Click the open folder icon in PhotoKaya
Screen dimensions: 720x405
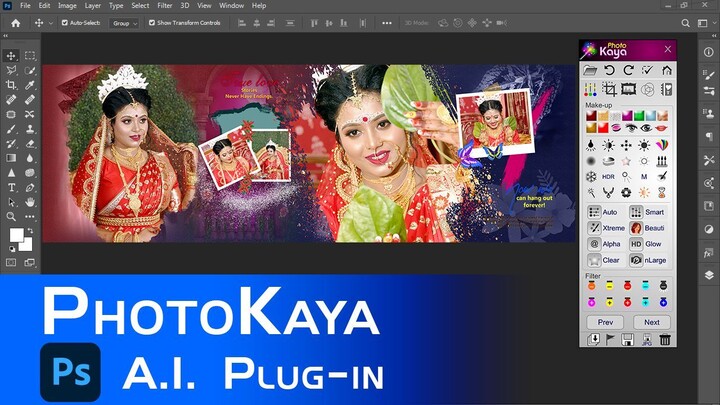click(x=590, y=70)
